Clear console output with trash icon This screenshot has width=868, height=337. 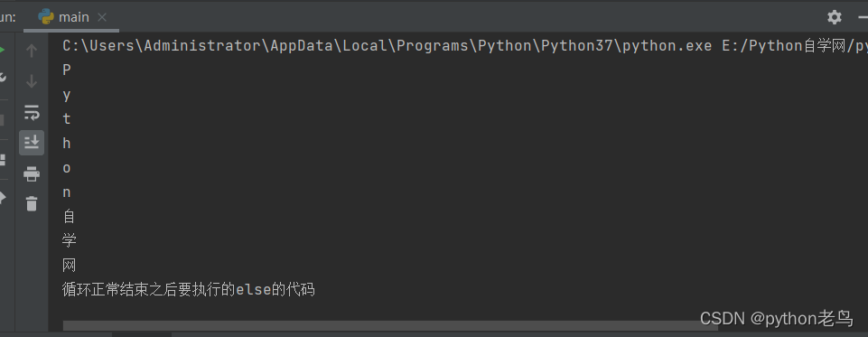32,203
